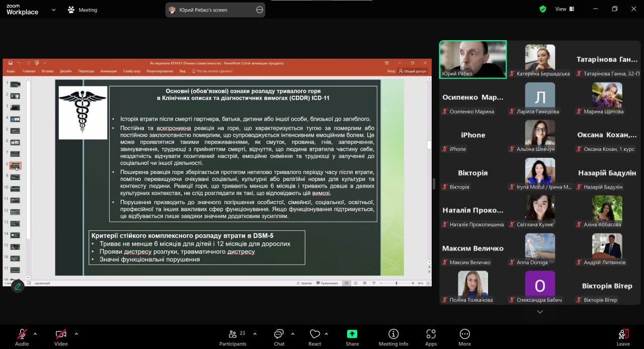Click Олександра Бабич participant tile
The width and height of the screenshot is (644, 349).
click(540, 286)
